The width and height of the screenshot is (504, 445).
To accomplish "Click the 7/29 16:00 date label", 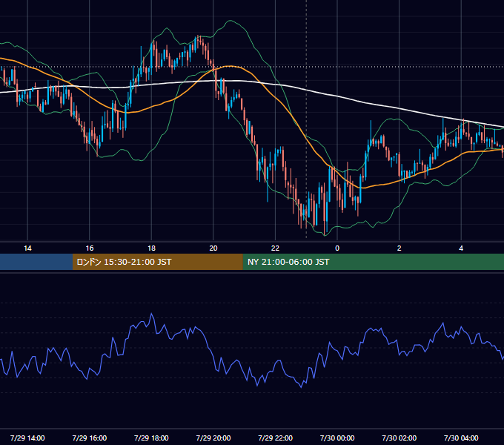I will point(90,438).
